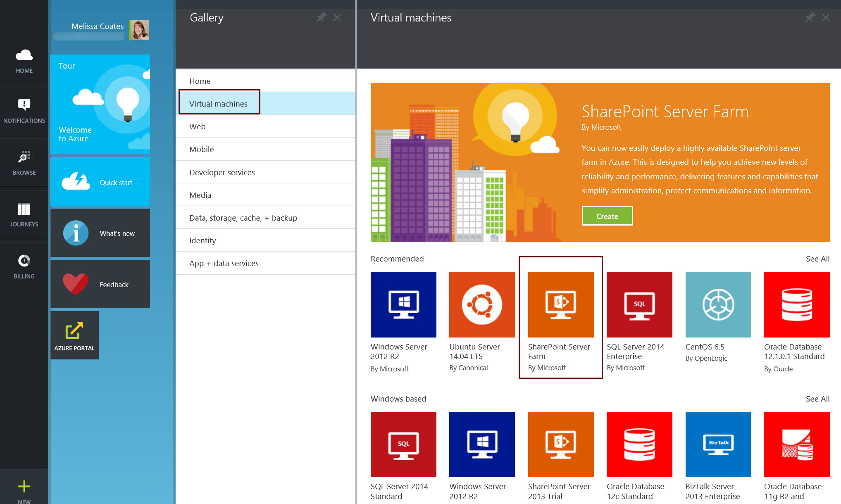Open SharePoint Server 2013 Trial icon
Viewport: 841px width, 504px height.
click(561, 445)
